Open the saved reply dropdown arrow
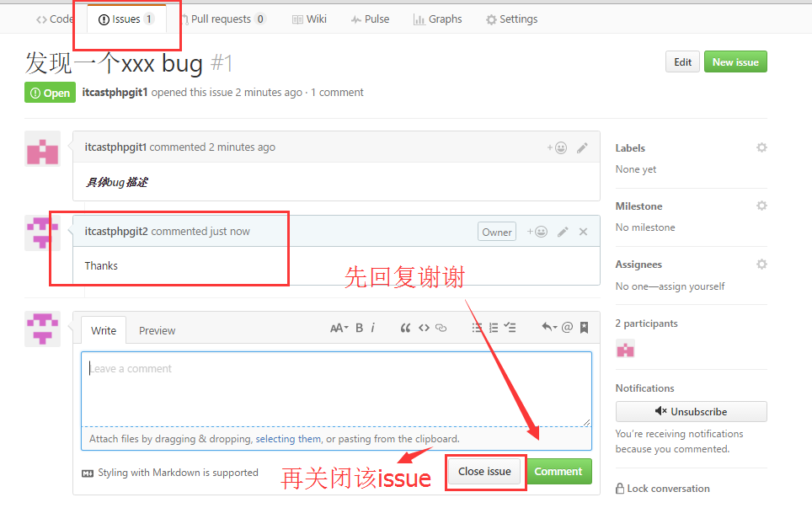Image resolution: width=812 pixels, height=508 pixels. click(549, 327)
